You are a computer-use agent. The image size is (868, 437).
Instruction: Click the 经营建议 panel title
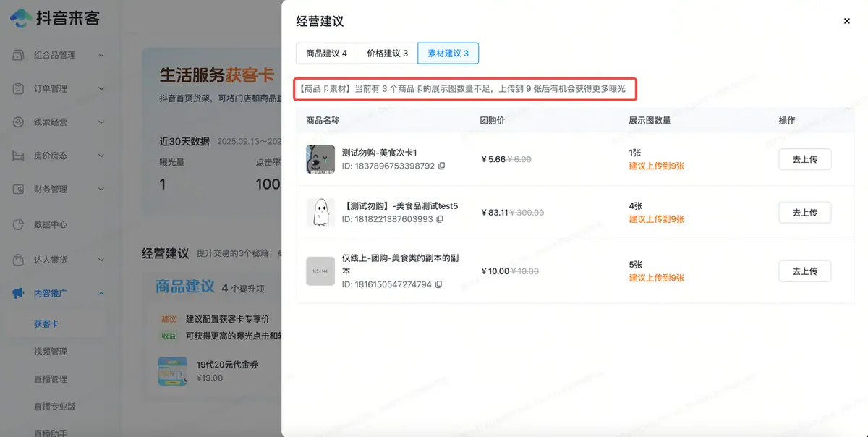(x=318, y=21)
